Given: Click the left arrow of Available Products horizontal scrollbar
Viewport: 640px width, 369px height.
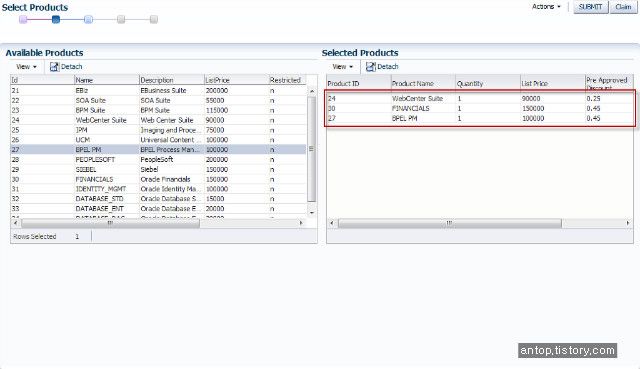Looking at the screenshot, I should coord(16,223).
